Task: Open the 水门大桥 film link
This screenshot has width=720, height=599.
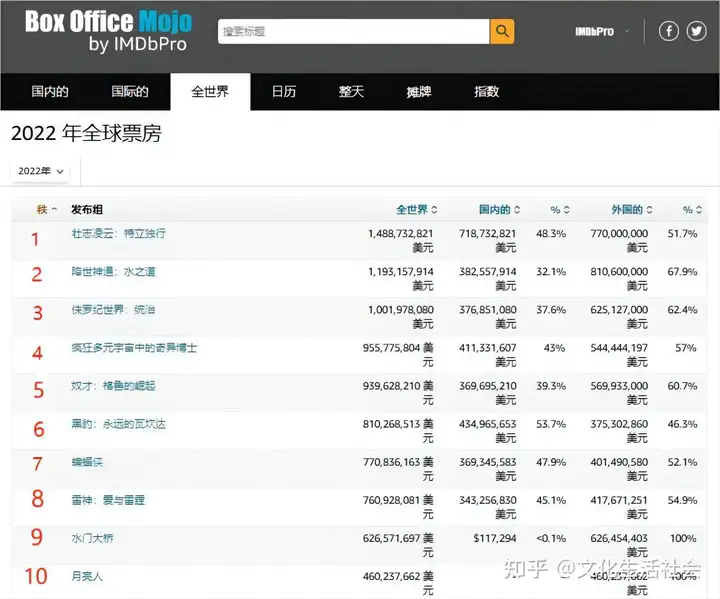Action: tap(92, 538)
